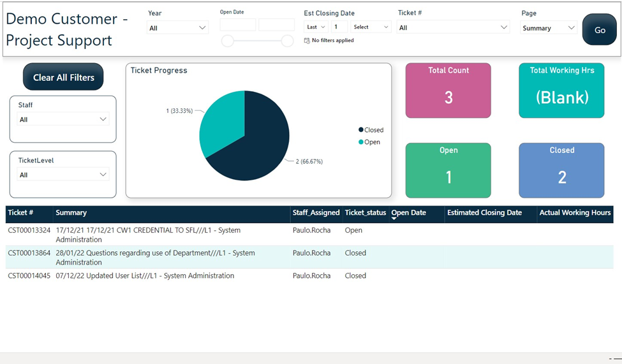Expand the TicketLevel filter dropdown

63,175
